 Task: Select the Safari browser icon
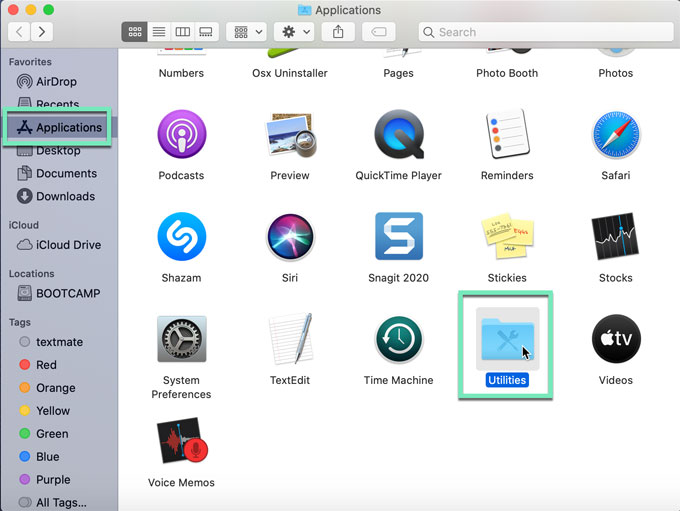pos(615,135)
